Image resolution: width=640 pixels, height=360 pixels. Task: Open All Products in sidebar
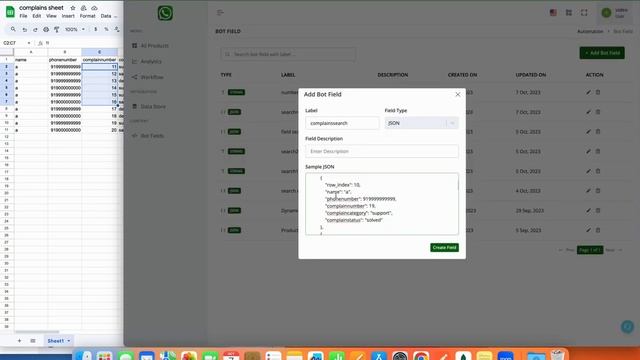pyautogui.click(x=151, y=46)
